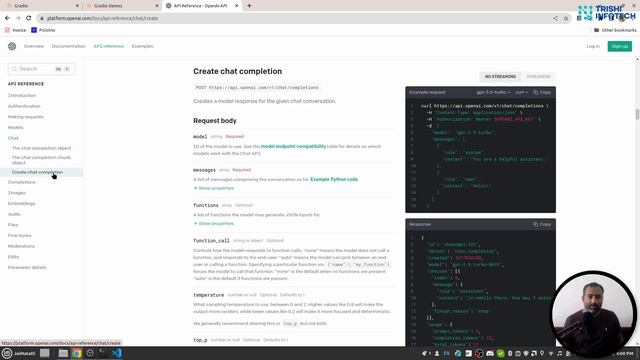This screenshot has height=360, width=640.
Task: Open the Documentation nav item
Action: coord(69,46)
